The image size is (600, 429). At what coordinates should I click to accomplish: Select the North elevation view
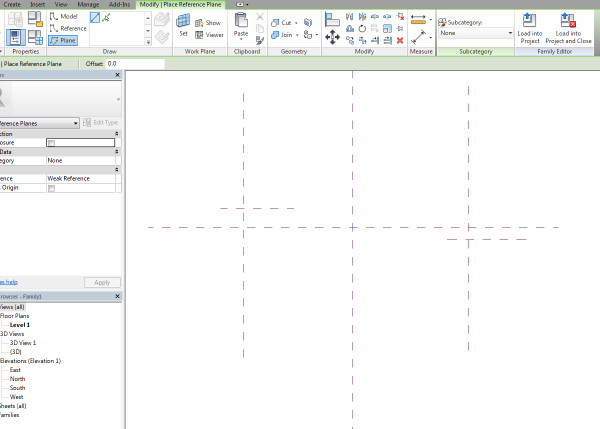(18, 379)
